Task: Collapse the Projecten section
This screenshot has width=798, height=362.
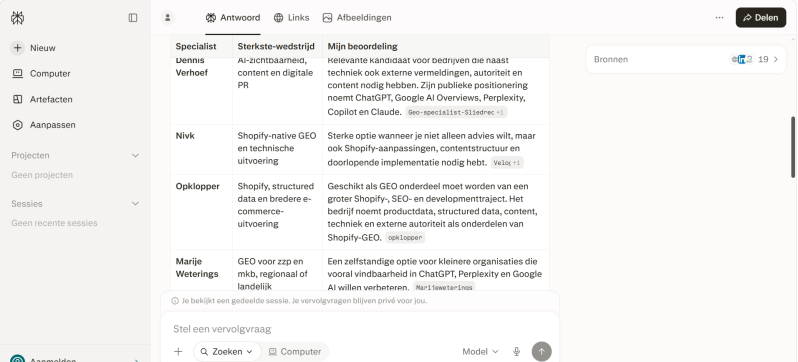Action: point(135,155)
